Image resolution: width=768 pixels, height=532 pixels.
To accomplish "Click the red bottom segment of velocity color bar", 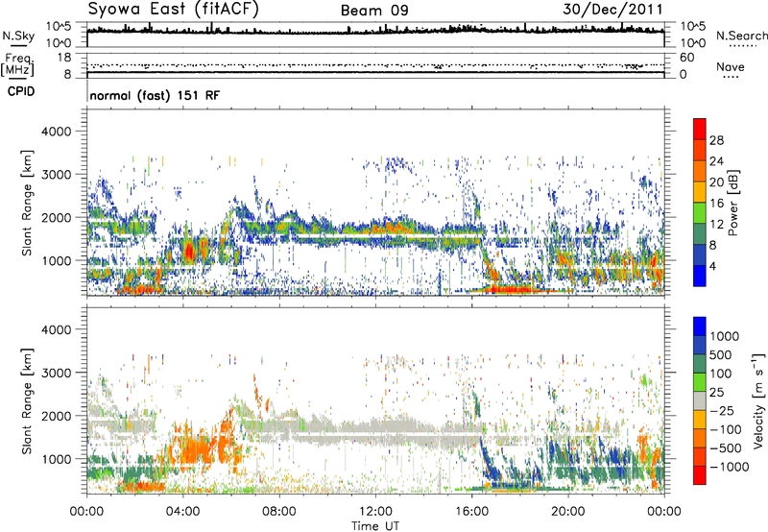I will 700,475.
